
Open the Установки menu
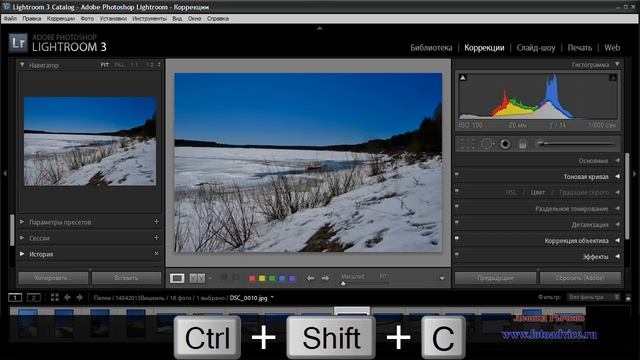tap(113, 18)
